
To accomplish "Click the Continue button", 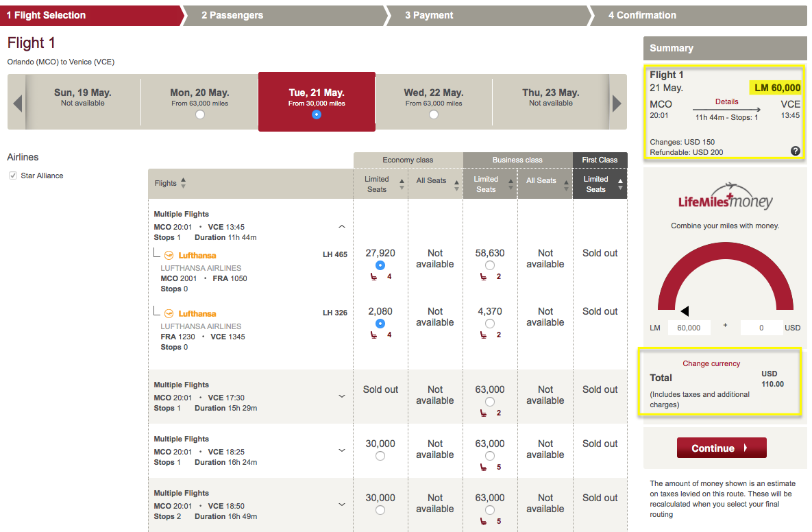I will tap(722, 448).
